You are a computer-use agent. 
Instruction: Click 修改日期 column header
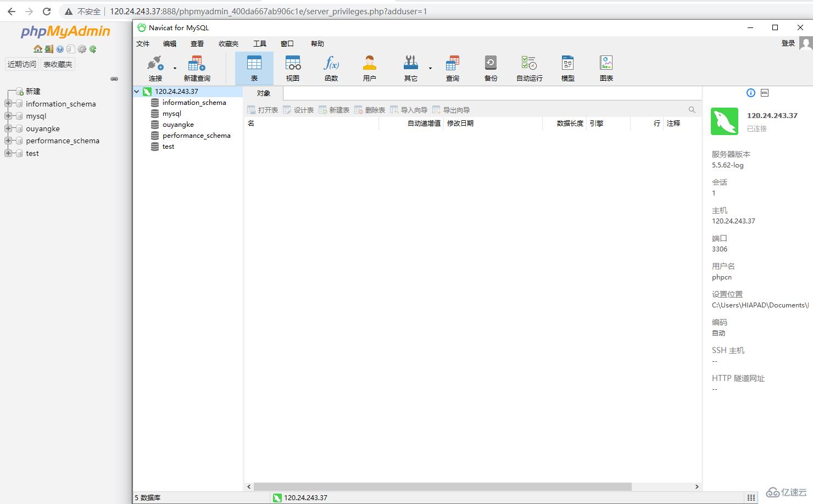[x=460, y=124]
